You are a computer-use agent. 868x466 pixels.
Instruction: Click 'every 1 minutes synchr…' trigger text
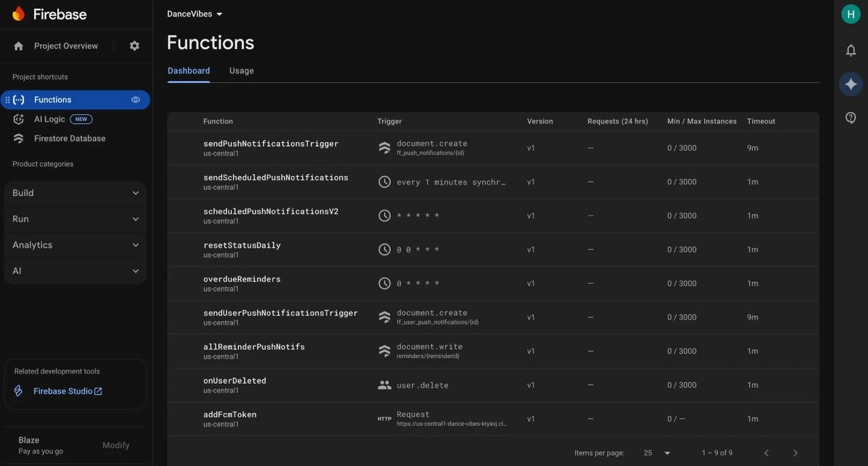pyautogui.click(x=451, y=182)
